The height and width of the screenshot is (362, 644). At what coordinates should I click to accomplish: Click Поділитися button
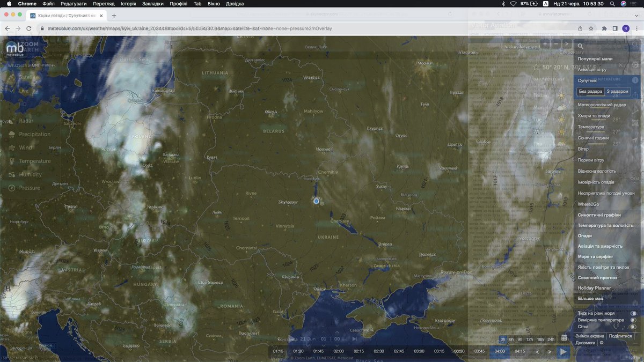point(620,336)
